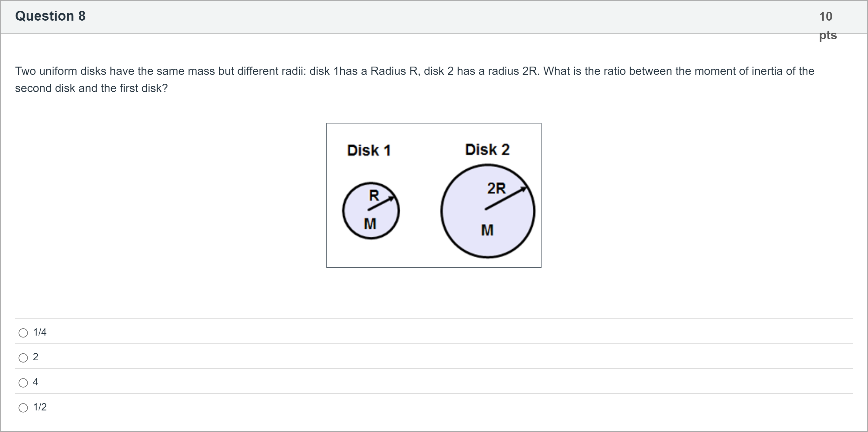This screenshot has height=432, width=868.
Task: Choose the radio button for answer 2
Action: [x=23, y=358]
